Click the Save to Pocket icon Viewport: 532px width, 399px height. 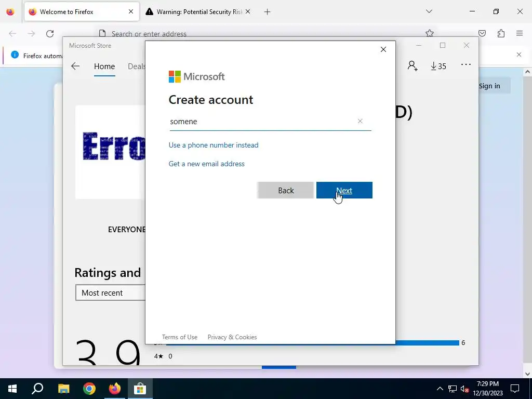click(482, 33)
